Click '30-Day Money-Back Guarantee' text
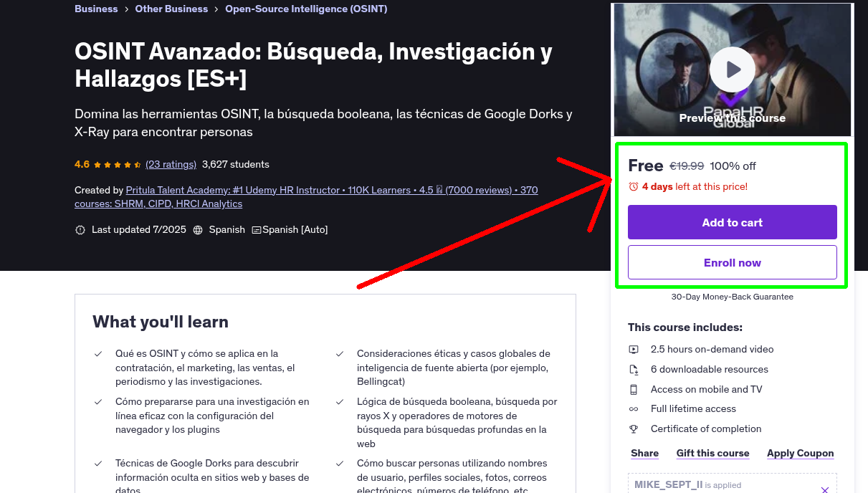Viewport: 868px width, 493px height. point(732,297)
